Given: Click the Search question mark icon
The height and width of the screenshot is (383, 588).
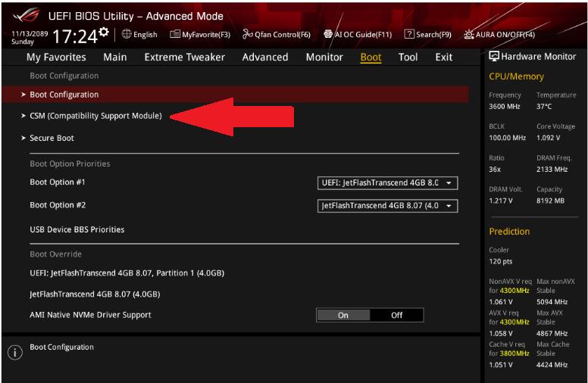Looking at the screenshot, I should [x=408, y=34].
